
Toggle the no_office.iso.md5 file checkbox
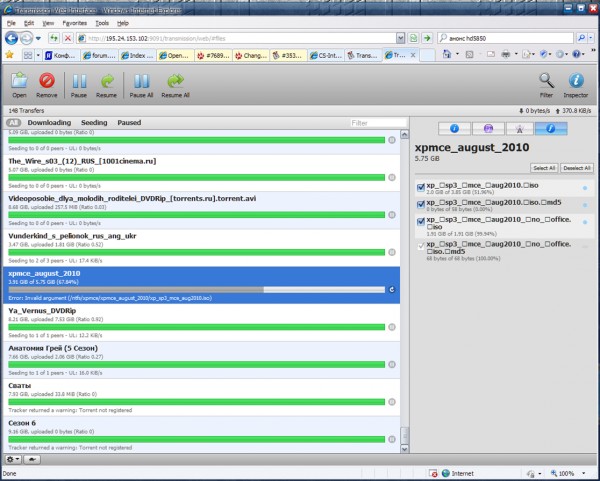(421, 246)
